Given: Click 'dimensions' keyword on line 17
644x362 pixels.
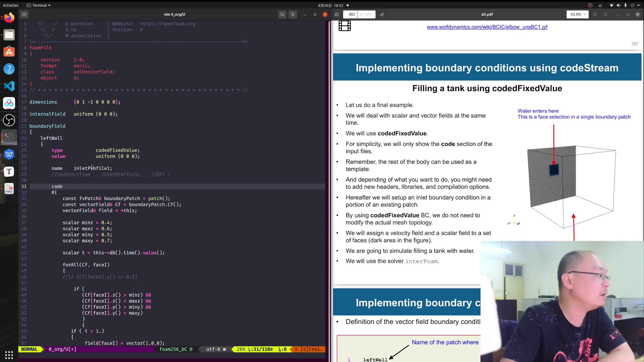Looking at the screenshot, I should (x=43, y=102).
